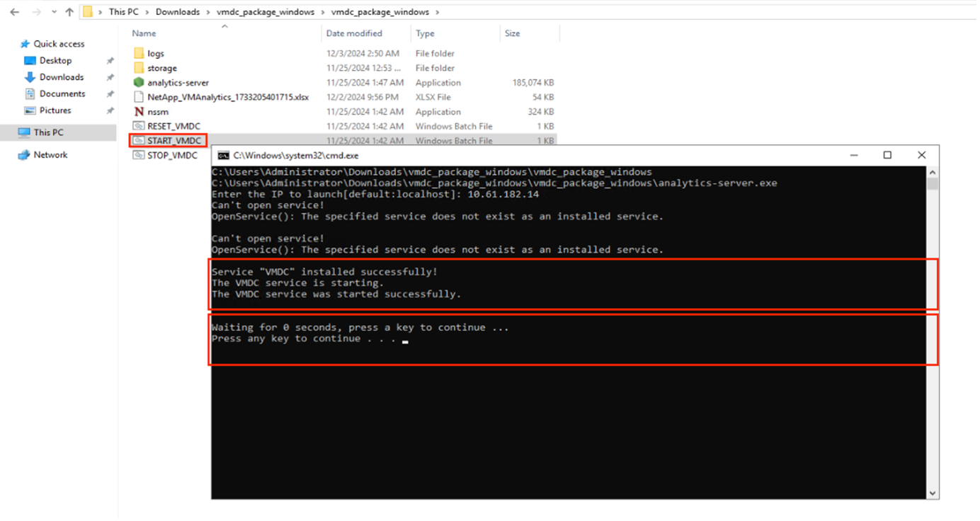
Task: Maximize the cmd.exe window
Action: point(887,155)
